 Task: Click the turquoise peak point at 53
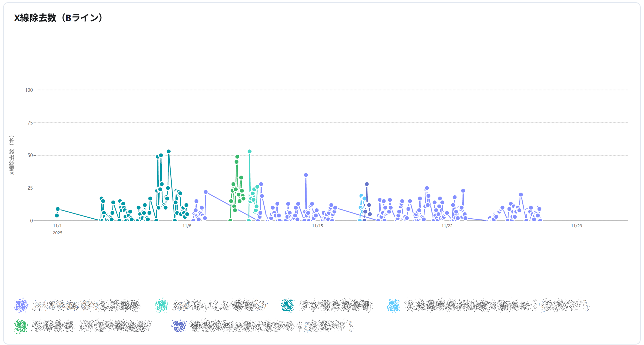click(250, 151)
